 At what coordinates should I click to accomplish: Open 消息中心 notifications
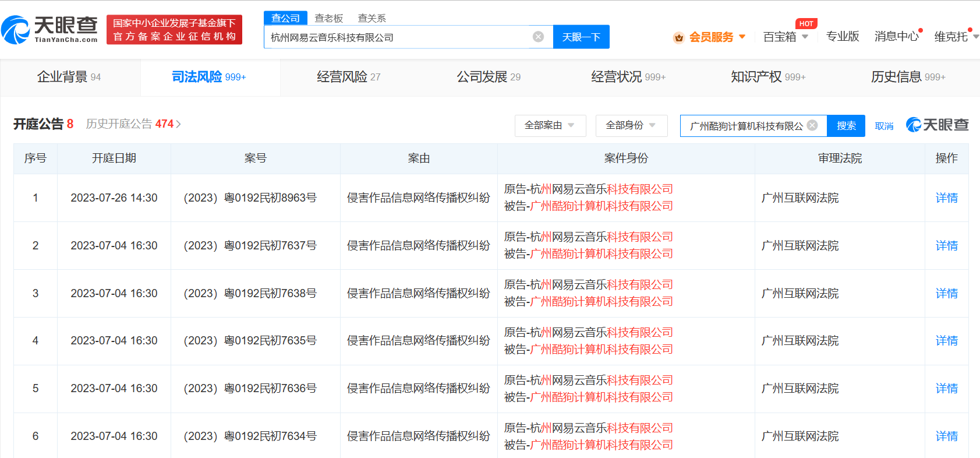pos(896,37)
